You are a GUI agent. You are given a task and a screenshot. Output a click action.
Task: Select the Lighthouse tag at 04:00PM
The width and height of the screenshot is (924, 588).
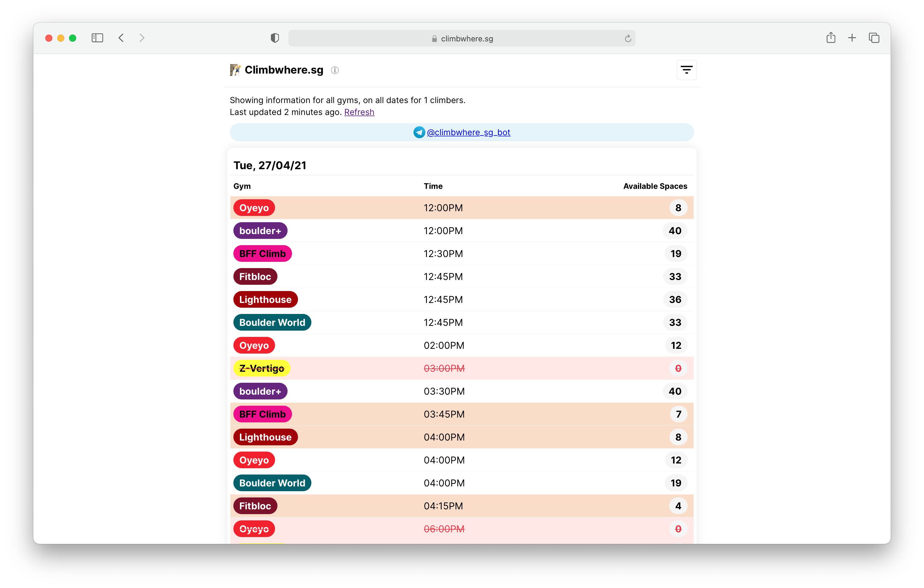tap(266, 438)
